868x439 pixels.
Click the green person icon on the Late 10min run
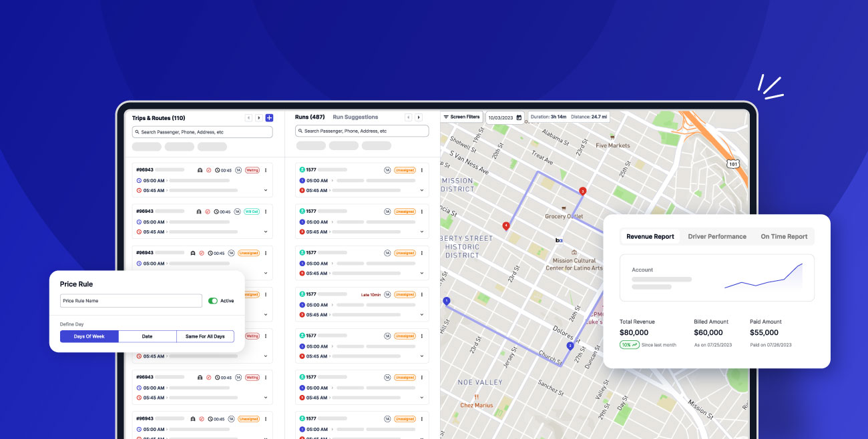(302, 294)
